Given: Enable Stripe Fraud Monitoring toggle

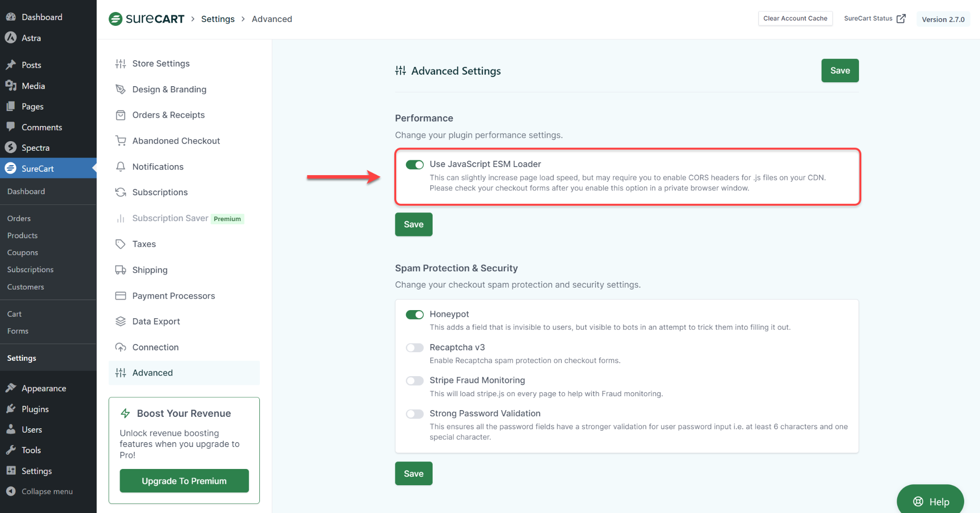Looking at the screenshot, I should pos(414,380).
